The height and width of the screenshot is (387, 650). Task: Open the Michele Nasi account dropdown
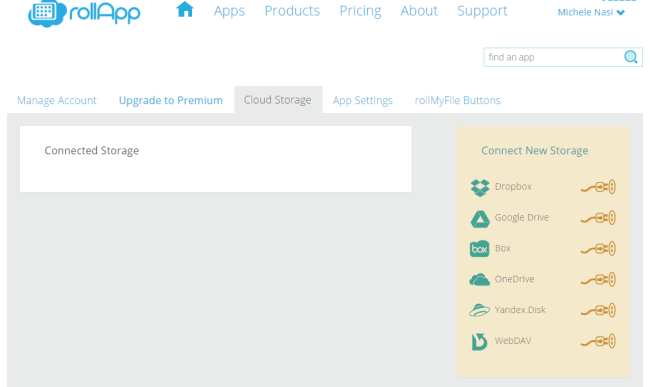coord(591,12)
